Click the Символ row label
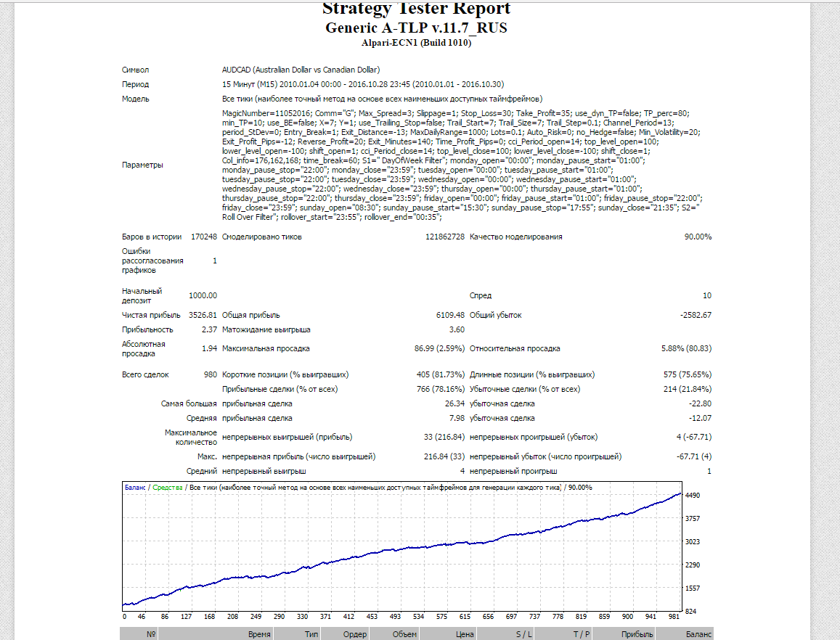The height and width of the screenshot is (640, 840). click(136, 70)
